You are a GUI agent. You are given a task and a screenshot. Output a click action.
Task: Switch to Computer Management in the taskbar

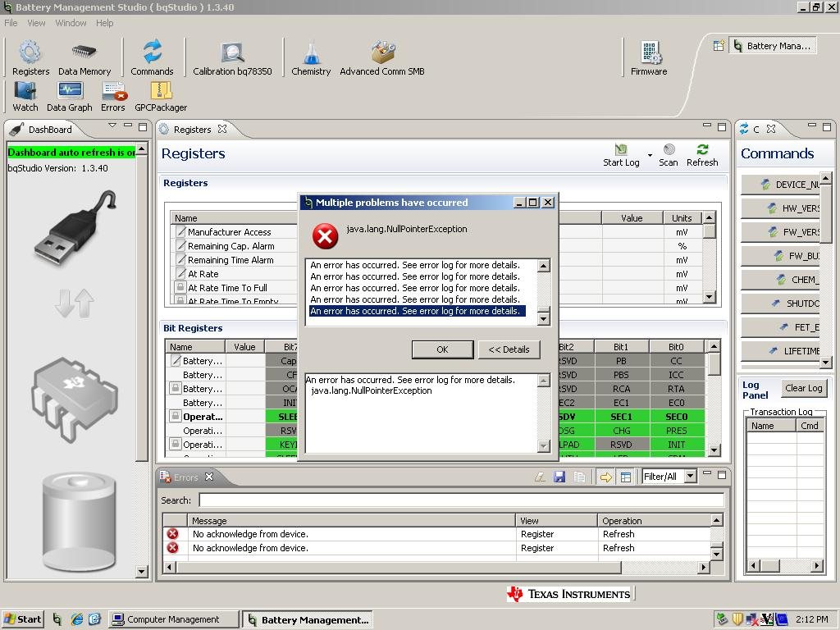[174, 619]
